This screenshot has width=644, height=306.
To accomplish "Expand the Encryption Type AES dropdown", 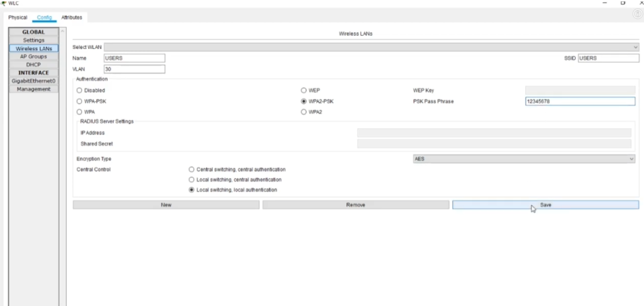I will point(524,159).
